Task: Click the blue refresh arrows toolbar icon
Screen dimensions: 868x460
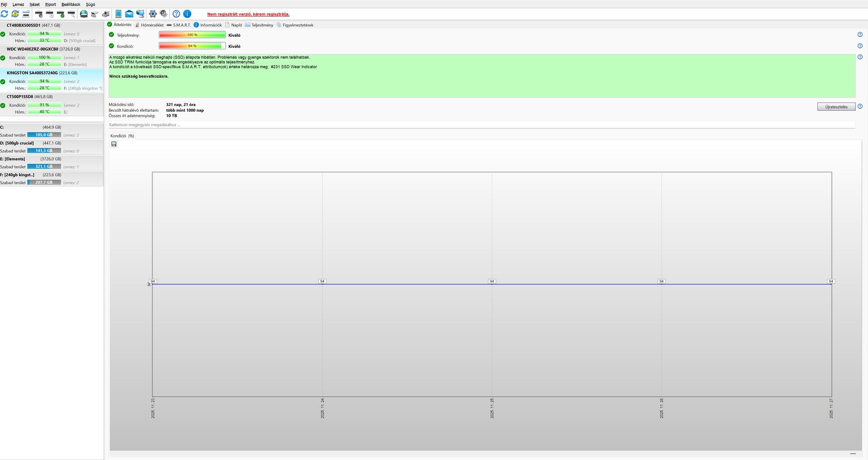Action: point(4,14)
